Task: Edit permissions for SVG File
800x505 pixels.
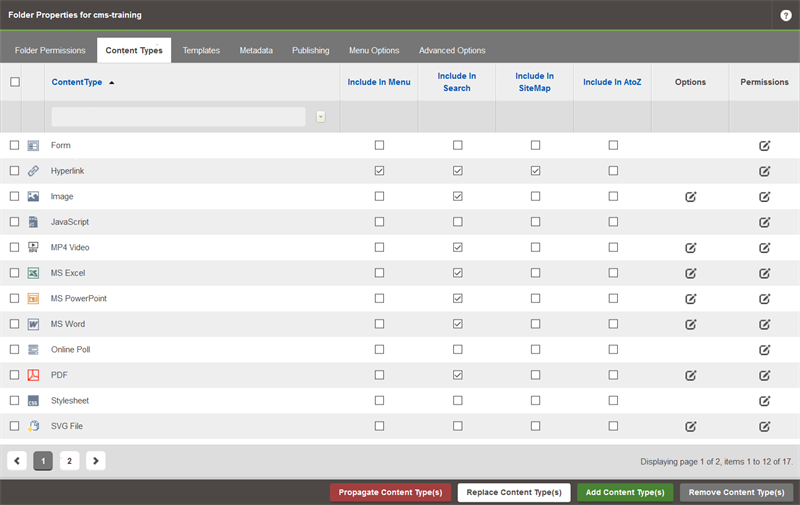Action: [764, 426]
